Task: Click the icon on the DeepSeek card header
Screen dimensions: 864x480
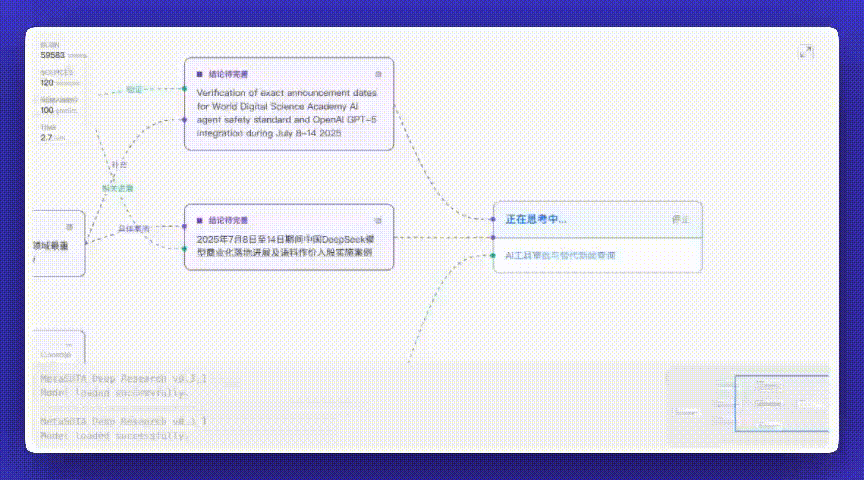Action: click(378, 220)
